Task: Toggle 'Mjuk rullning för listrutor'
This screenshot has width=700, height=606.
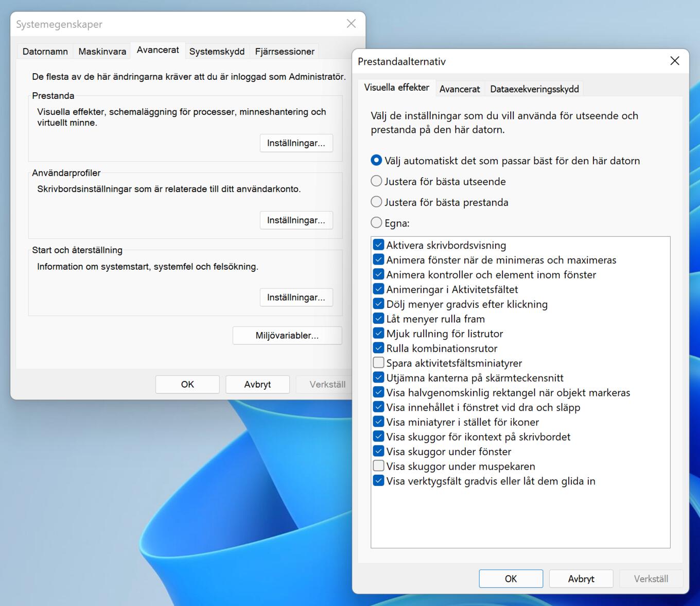Action: (x=378, y=334)
